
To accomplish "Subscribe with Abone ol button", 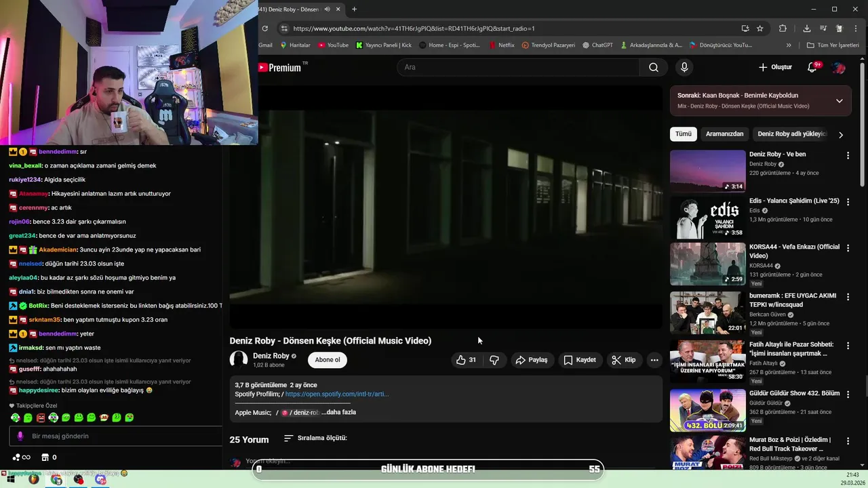I will [328, 360].
